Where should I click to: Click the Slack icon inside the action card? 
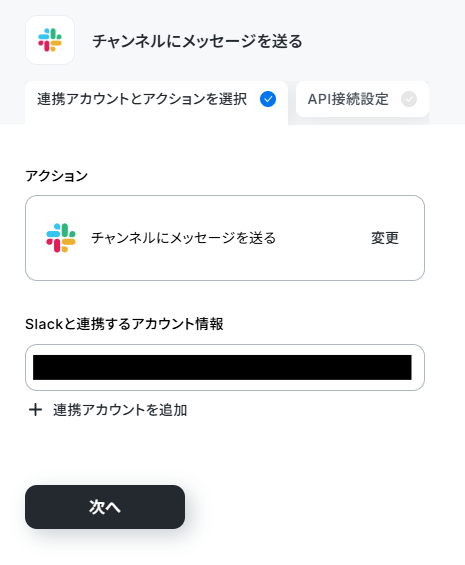point(61,238)
